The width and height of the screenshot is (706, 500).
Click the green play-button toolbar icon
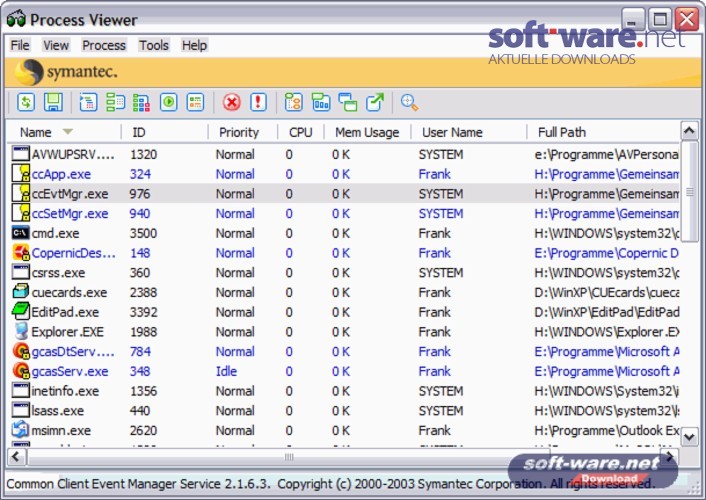pos(169,102)
